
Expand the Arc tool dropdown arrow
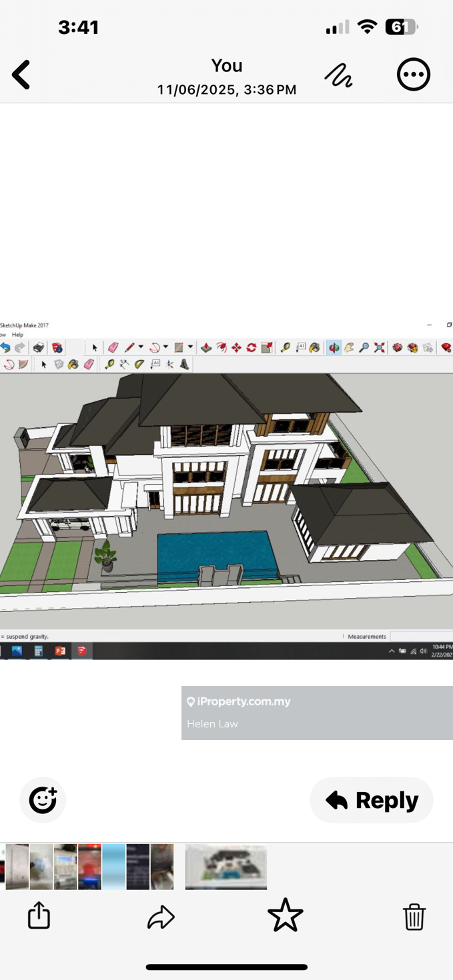[x=165, y=347]
